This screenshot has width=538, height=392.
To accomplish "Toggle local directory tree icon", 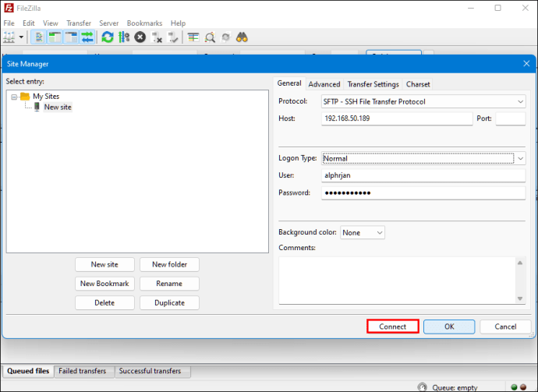I will click(x=55, y=37).
